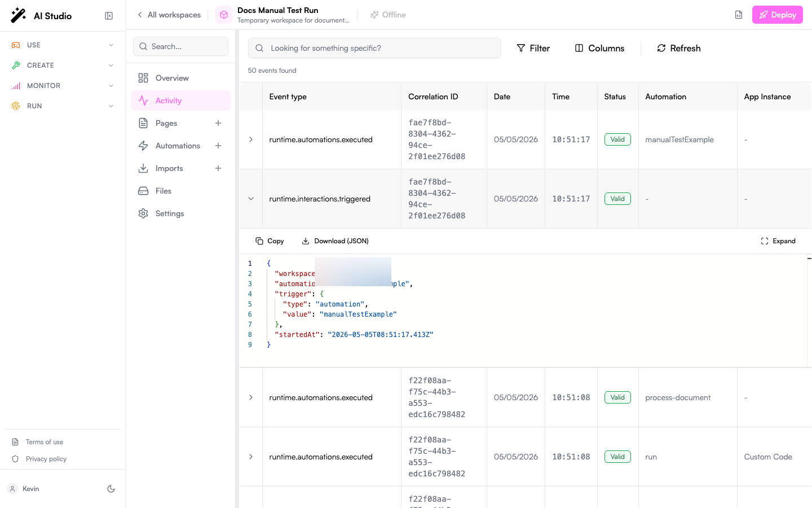Image resolution: width=812 pixels, height=508 pixels.
Task: Open the Columns selector
Action: (599, 48)
